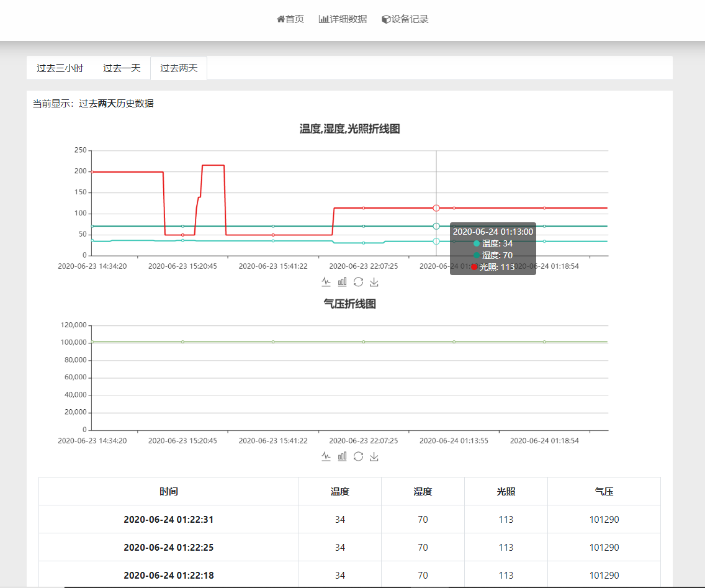The image size is (705, 588).
Task: Click the 时间 column header
Action: [169, 491]
